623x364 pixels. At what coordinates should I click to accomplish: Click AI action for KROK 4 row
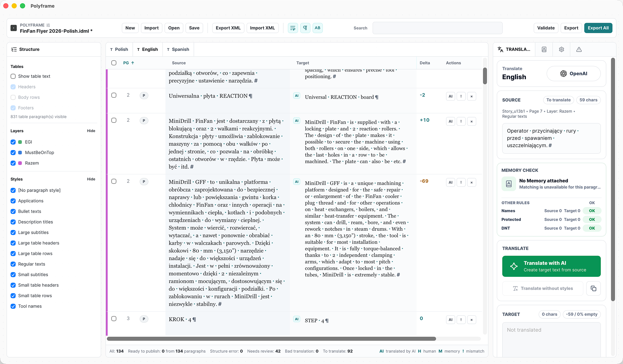click(x=450, y=320)
